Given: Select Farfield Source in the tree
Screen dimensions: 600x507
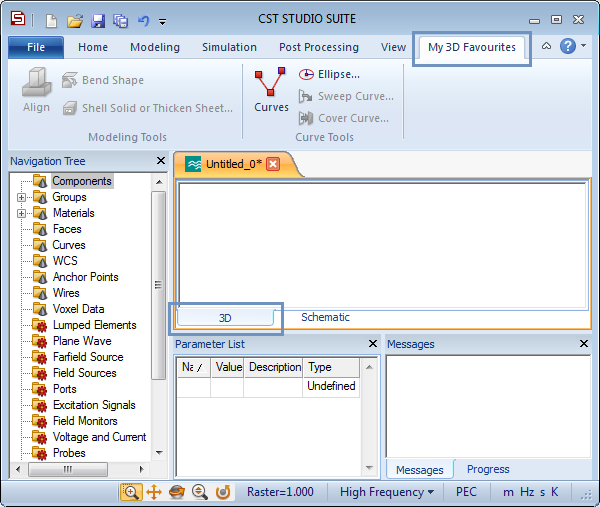Looking at the screenshot, I should (88, 357).
